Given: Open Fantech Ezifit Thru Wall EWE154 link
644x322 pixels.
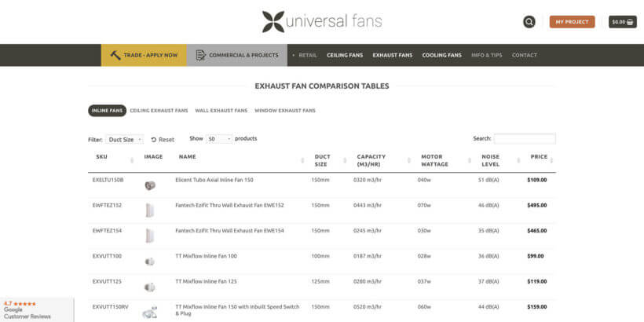Looking at the screenshot, I should coord(229,231).
